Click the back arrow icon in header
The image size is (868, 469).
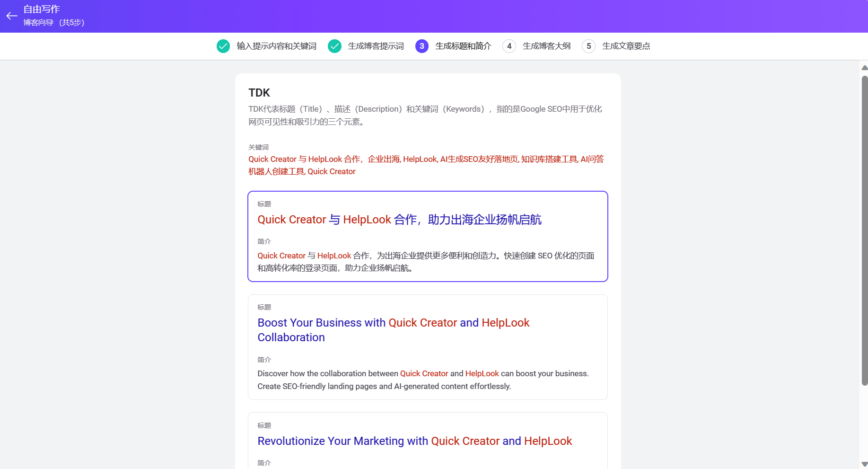pyautogui.click(x=12, y=16)
